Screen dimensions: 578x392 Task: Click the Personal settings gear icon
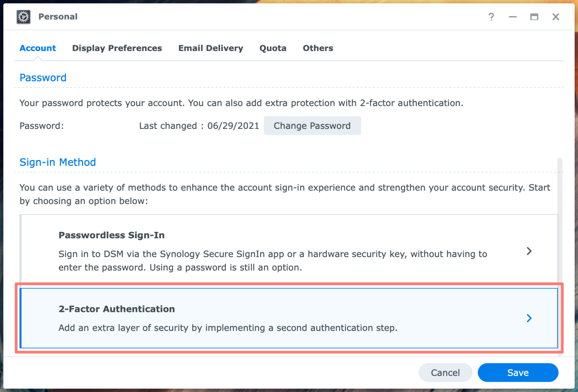(x=23, y=17)
